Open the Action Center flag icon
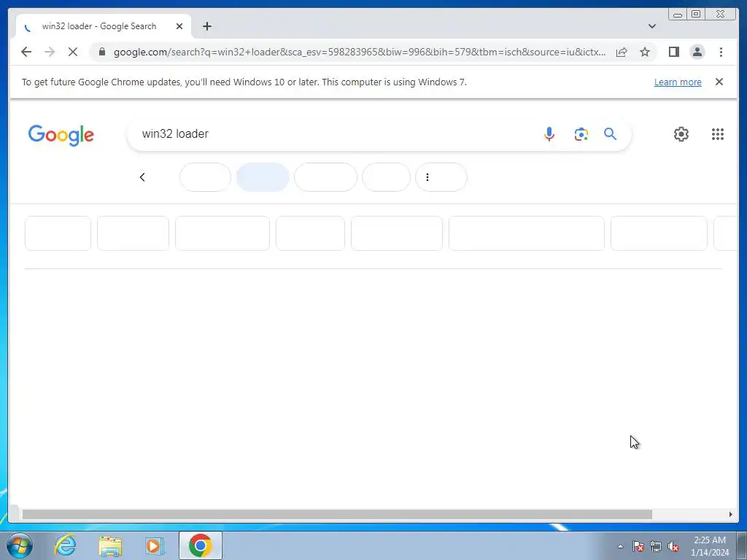 click(x=638, y=546)
